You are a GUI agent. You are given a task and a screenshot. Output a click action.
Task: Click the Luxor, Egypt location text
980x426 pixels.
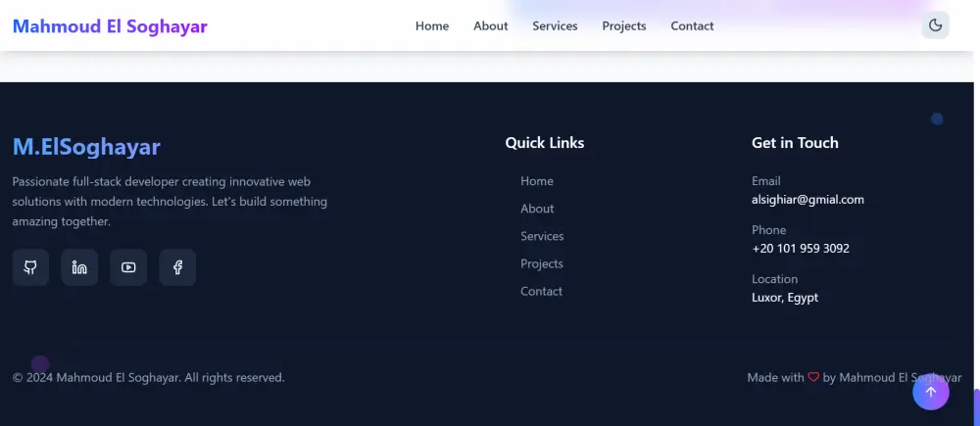[785, 298]
